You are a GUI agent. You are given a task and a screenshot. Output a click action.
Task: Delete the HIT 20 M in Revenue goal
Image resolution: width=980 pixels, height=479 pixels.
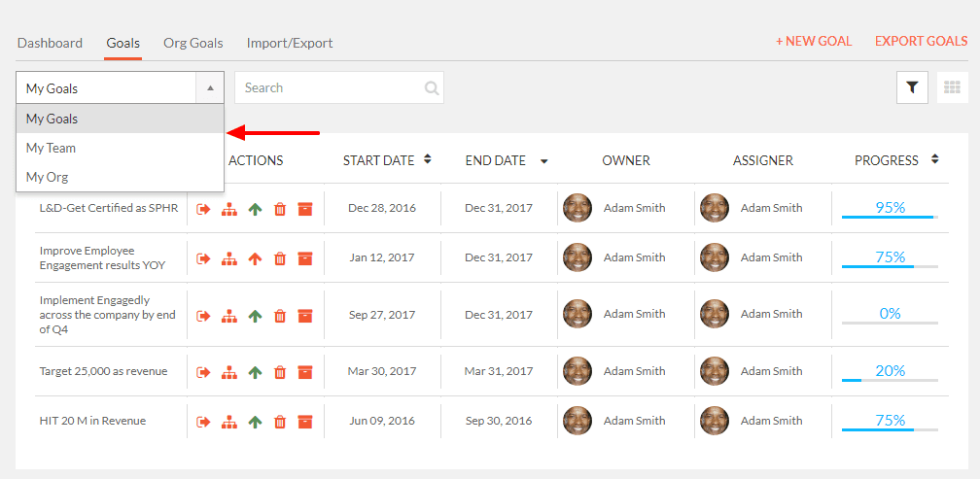(x=280, y=422)
